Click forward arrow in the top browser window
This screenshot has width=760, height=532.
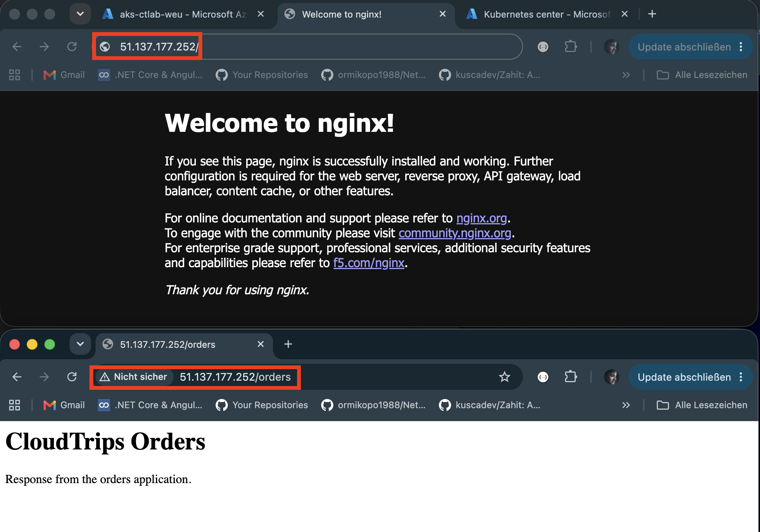coord(44,47)
